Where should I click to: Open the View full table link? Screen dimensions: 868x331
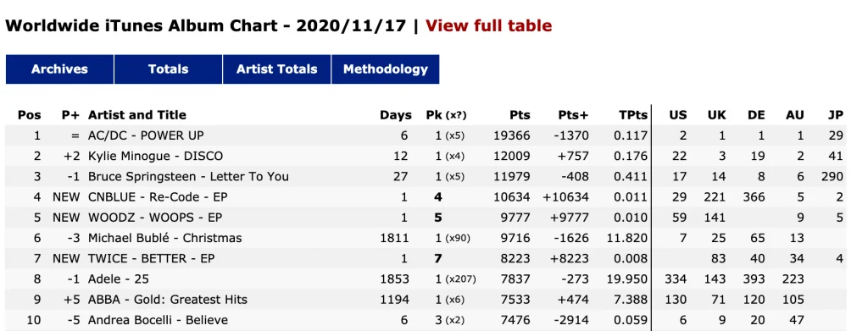488,26
